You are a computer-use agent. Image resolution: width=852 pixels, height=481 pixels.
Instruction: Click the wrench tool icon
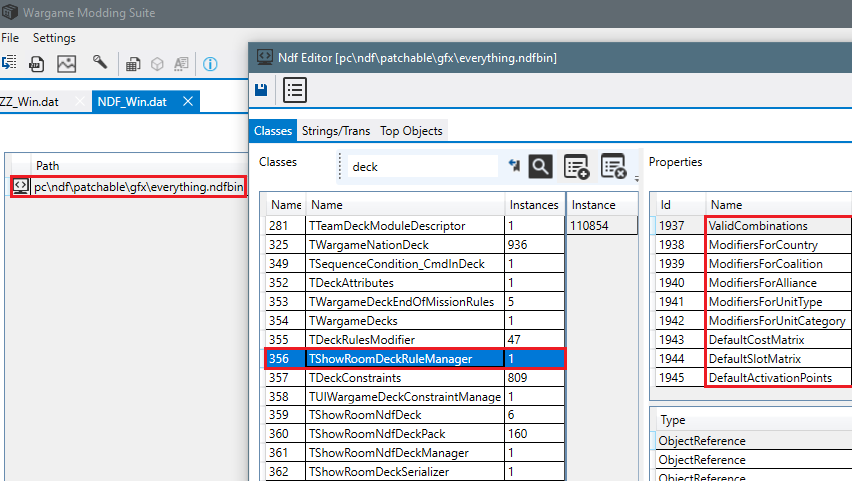click(99, 63)
